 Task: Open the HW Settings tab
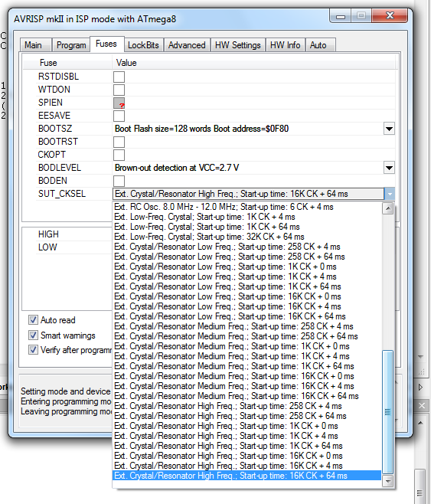click(x=238, y=45)
